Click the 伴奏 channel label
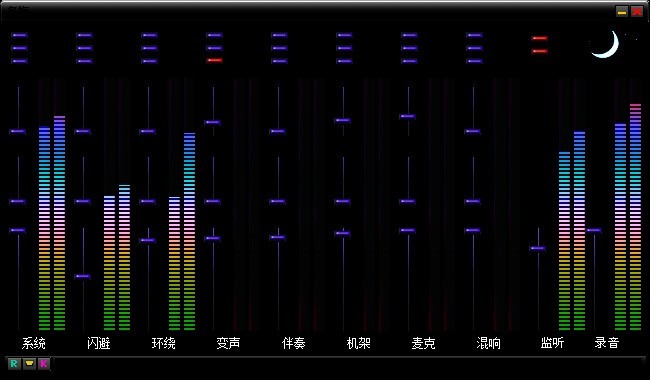Screen dimensions: 650x380 293,343
